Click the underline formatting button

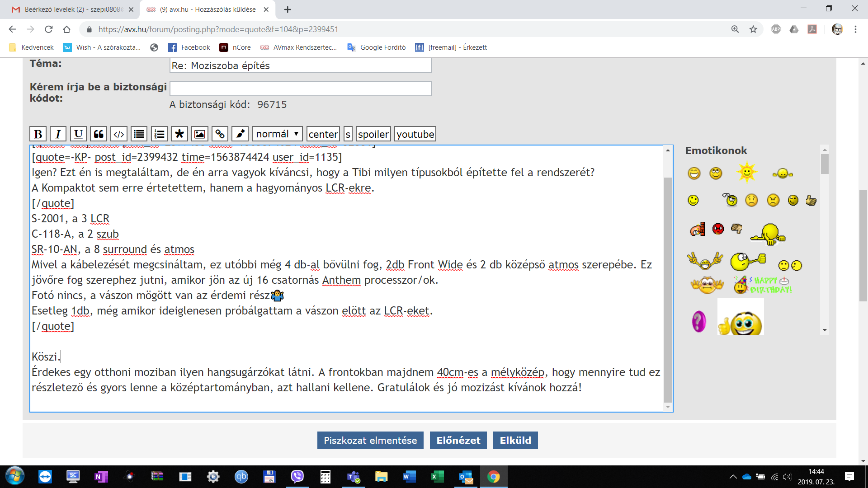pos(78,134)
